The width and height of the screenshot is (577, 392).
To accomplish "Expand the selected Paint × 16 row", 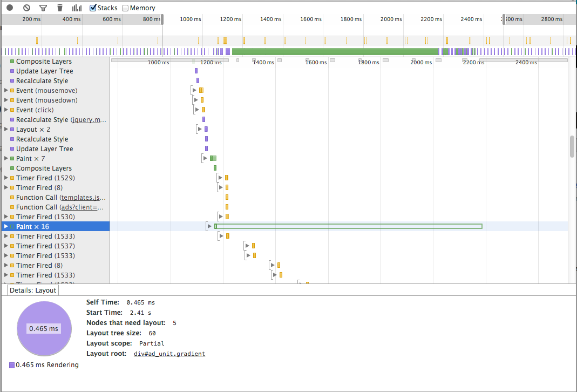I will coord(6,227).
